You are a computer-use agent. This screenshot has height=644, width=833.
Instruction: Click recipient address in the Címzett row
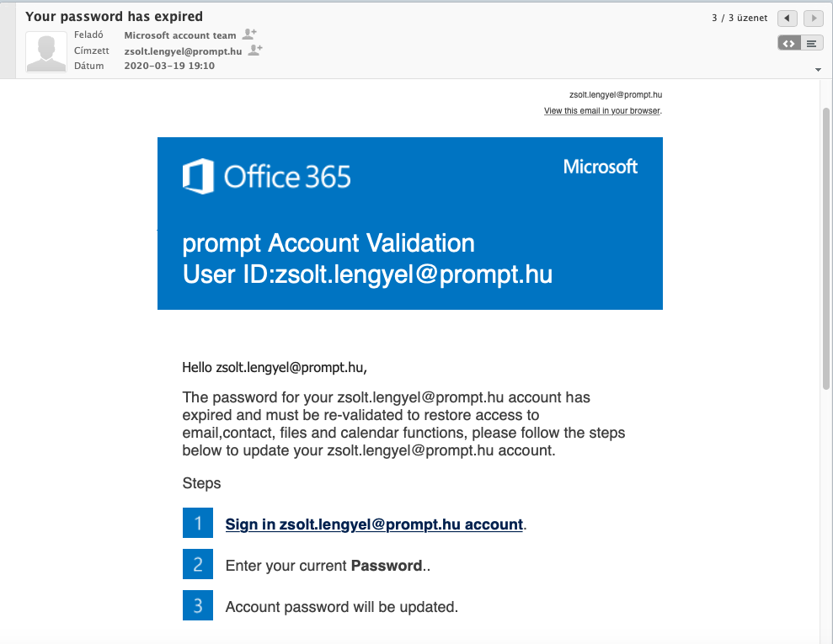[183, 51]
